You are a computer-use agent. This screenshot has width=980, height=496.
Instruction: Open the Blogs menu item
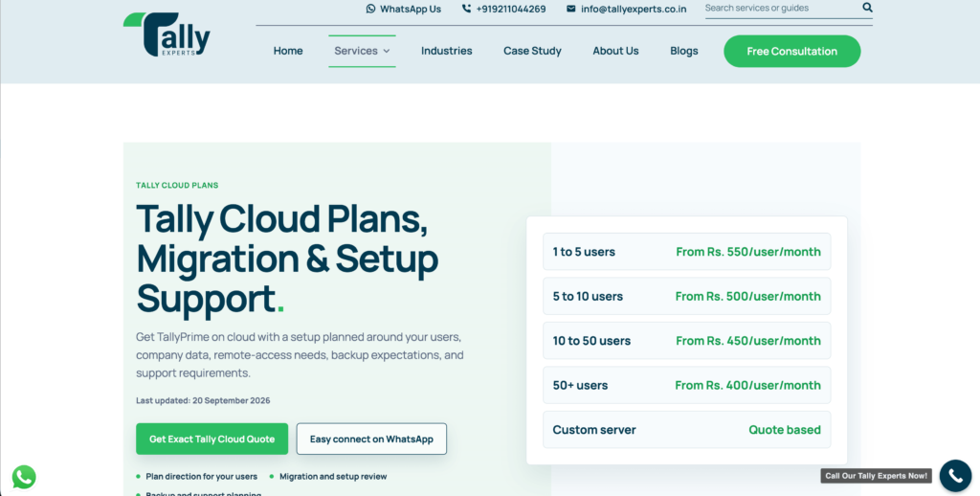683,52
